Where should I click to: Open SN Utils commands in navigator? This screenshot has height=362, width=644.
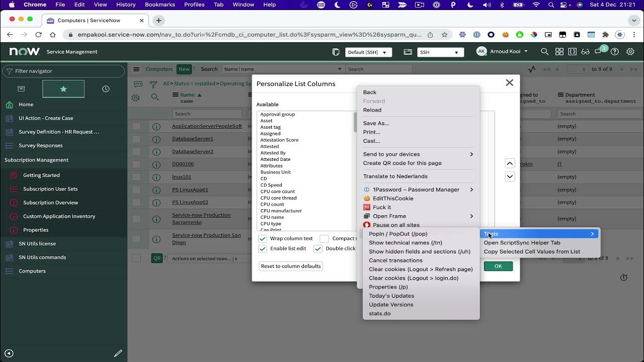tap(42, 257)
